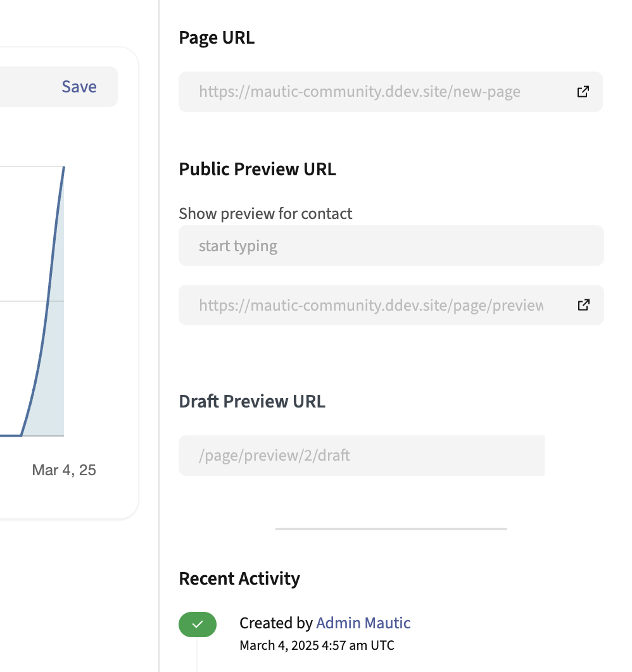Screen dimensions: 632x672
Task: Click the gray field left of Save
Action: click(19, 87)
